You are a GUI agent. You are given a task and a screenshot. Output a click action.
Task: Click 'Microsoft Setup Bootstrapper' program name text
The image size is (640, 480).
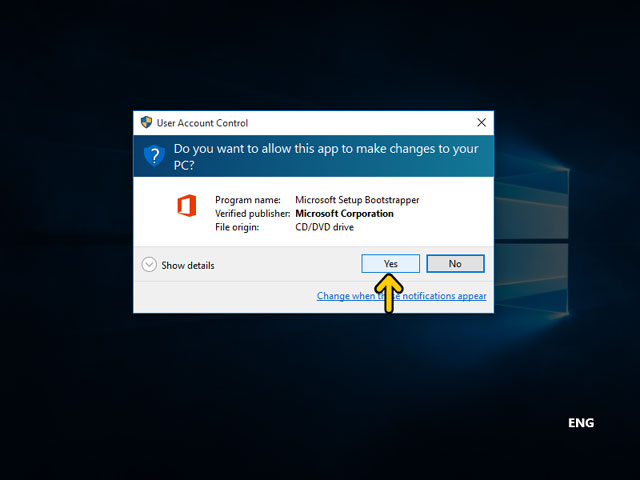pos(357,200)
